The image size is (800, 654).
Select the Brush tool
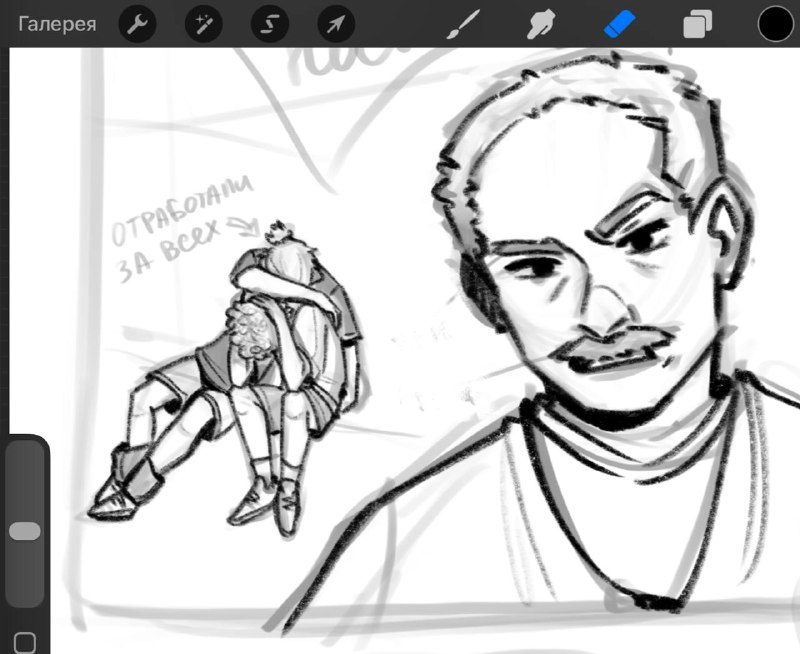[x=463, y=24]
